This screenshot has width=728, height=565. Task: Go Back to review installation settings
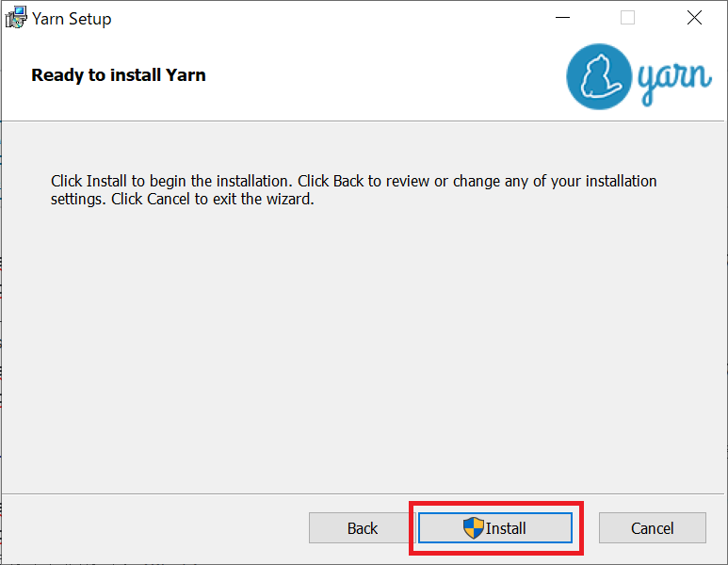[x=362, y=528]
